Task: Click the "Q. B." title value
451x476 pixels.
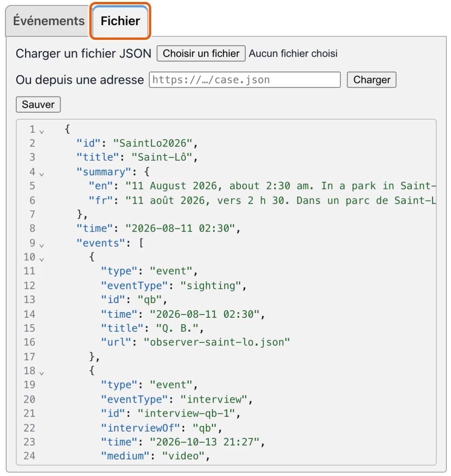Action: 177,328
